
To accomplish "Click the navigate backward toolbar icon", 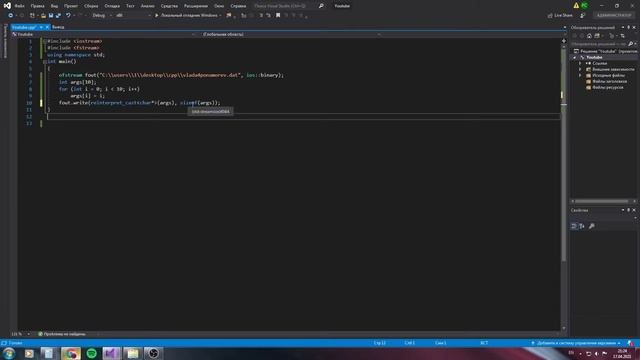I will coord(10,16).
